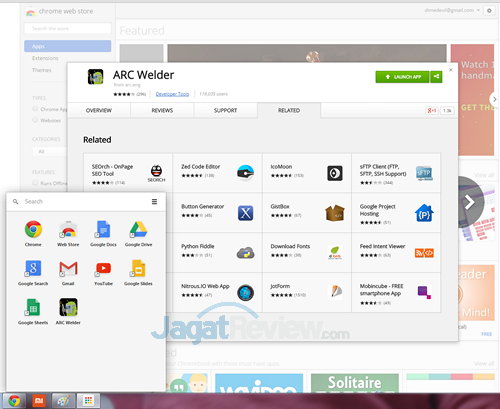This screenshot has height=409, width=500.
Task: Open the Solitaire app thumbnail
Action: click(355, 383)
